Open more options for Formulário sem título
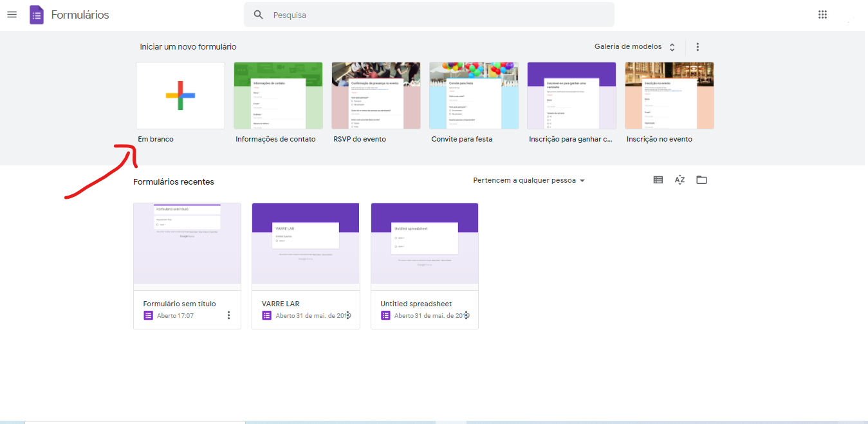Image resolution: width=868 pixels, height=424 pixels. 228,315
